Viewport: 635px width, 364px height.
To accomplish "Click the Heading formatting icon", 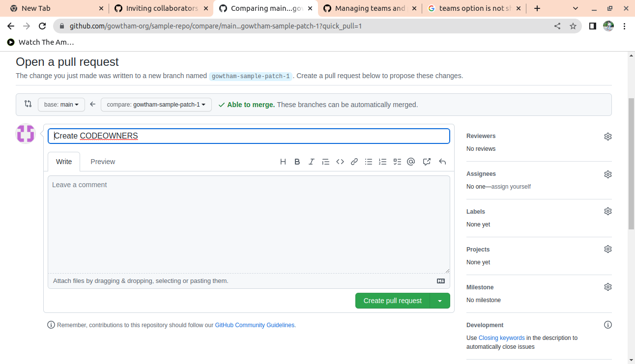I will [x=283, y=162].
